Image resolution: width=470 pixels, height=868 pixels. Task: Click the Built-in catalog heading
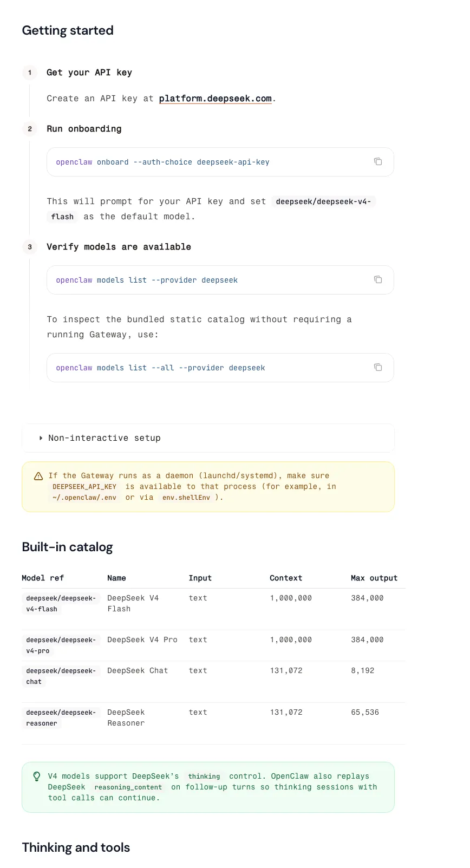click(67, 547)
